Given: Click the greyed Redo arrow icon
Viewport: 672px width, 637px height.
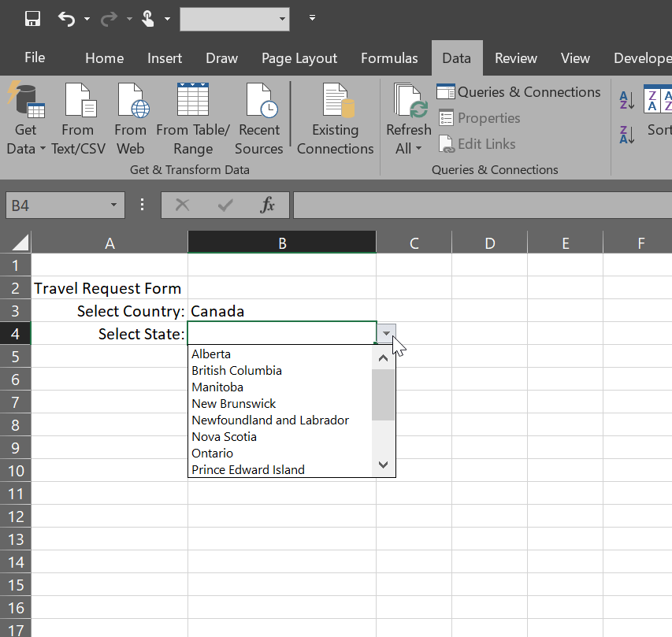Looking at the screenshot, I should click(109, 18).
